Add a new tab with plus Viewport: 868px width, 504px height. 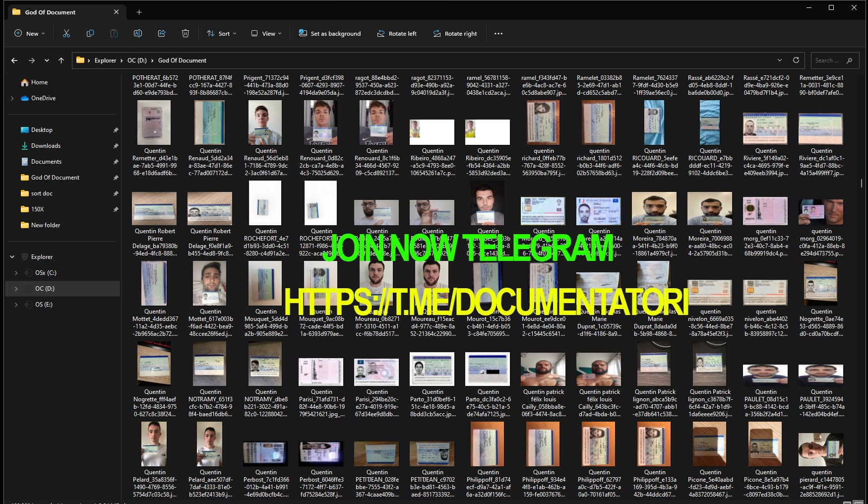(139, 12)
